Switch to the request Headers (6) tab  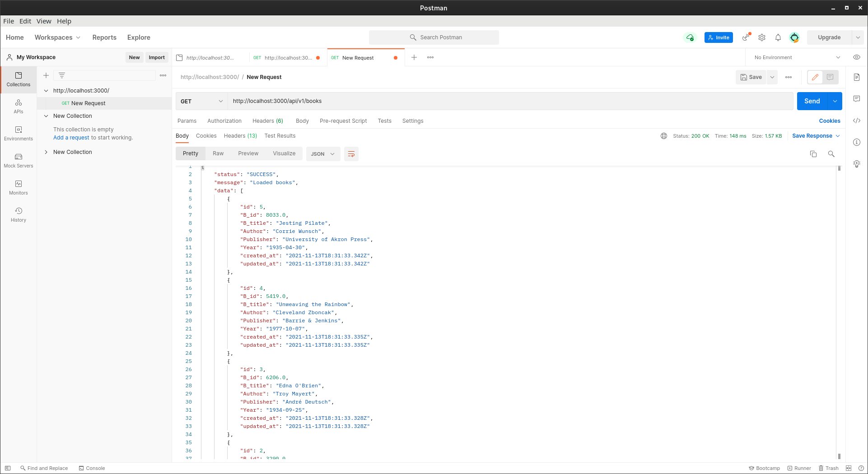268,121
